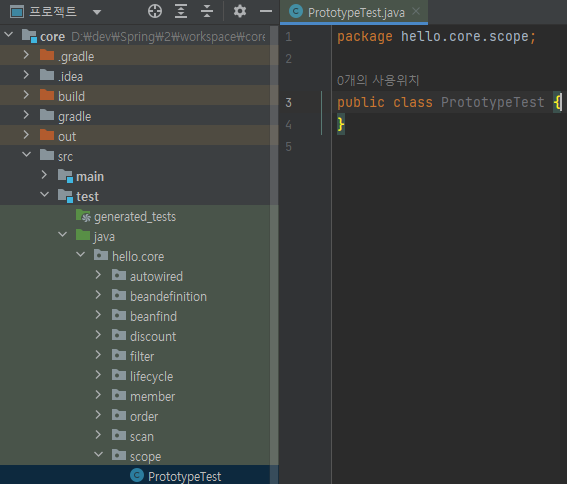
Task: Expand the .gradle folder
Action: 26,55
